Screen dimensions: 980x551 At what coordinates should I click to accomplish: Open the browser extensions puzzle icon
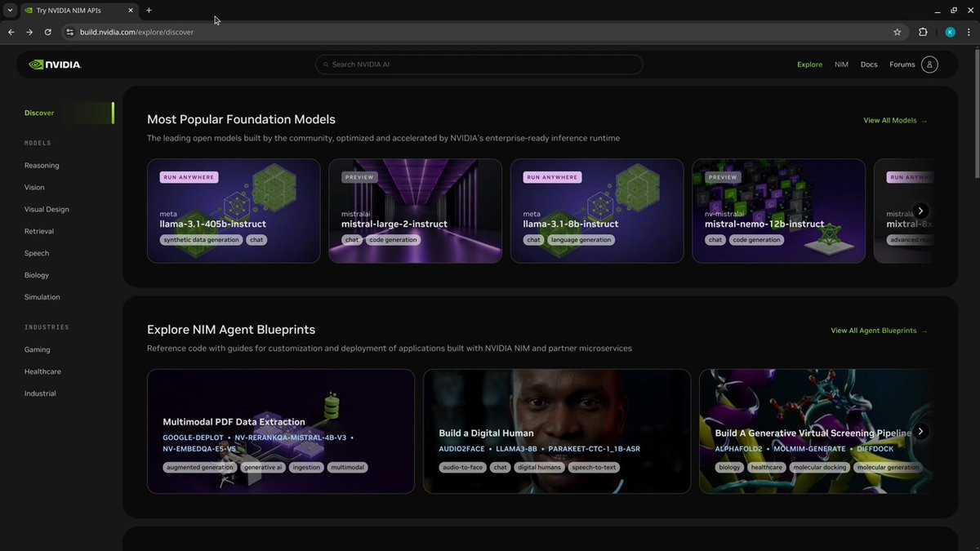923,32
